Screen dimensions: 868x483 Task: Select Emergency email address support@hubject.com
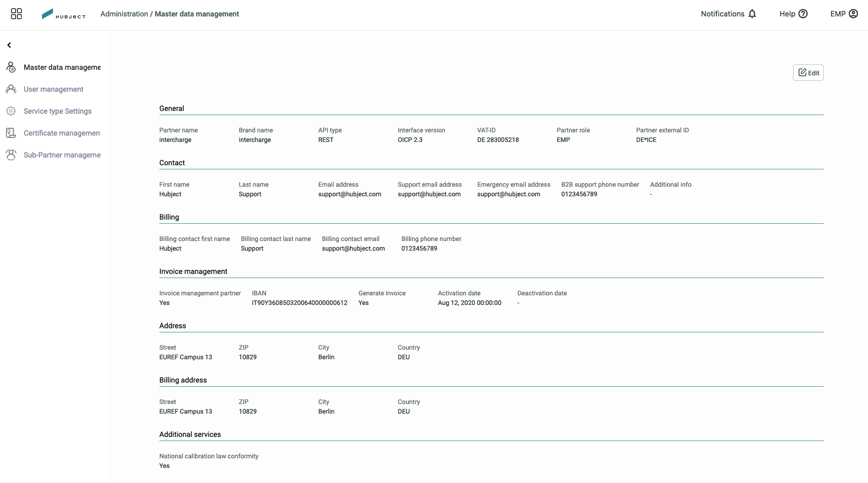pyautogui.click(x=508, y=194)
